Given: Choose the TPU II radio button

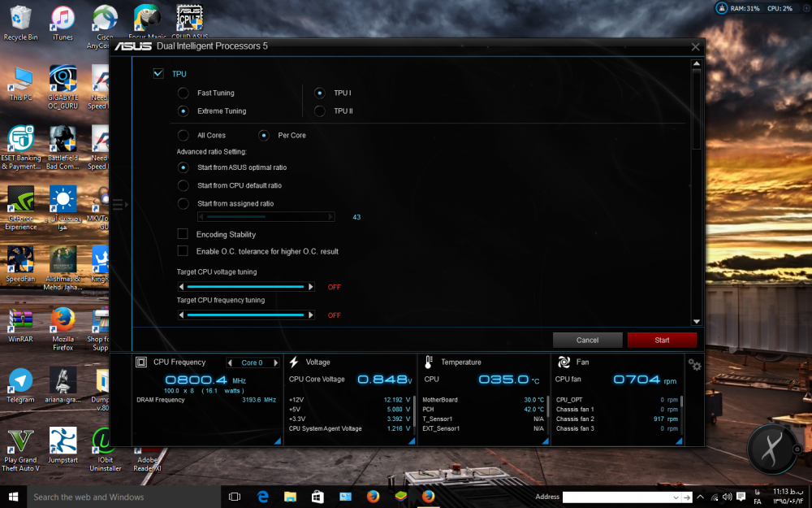Looking at the screenshot, I should point(319,111).
